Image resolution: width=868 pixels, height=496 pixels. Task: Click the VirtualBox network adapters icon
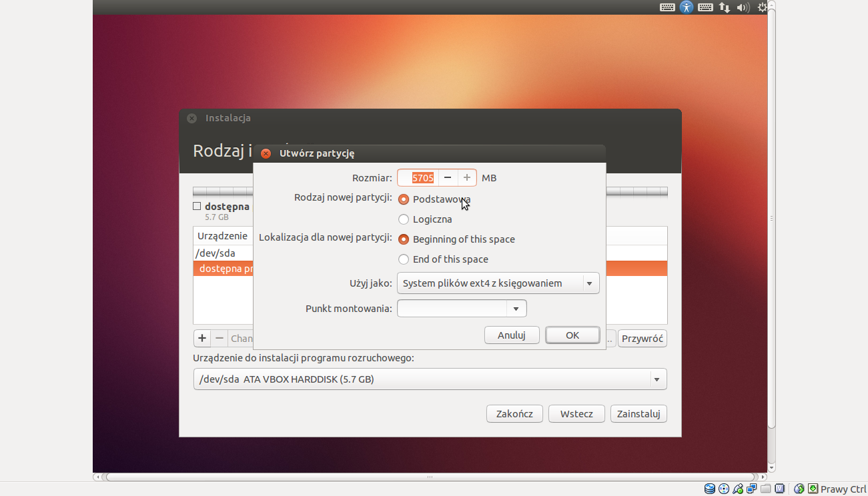pos(752,489)
